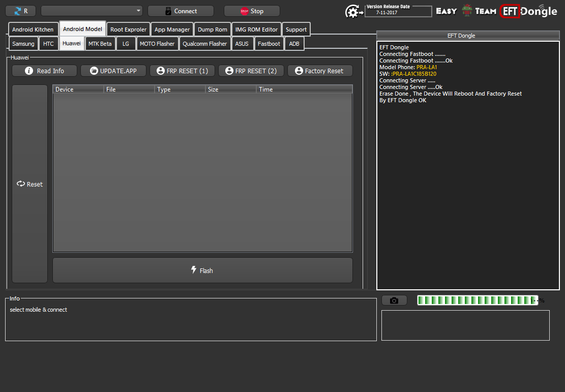The image size is (565, 392).
Task: Click the Factory Reset button
Action: [x=320, y=71]
